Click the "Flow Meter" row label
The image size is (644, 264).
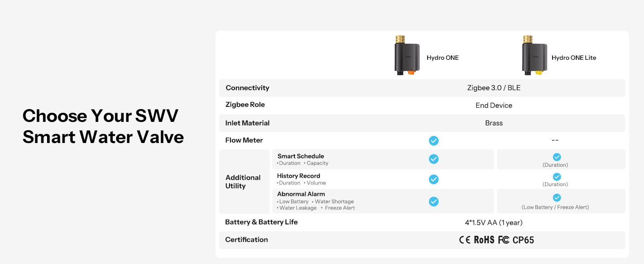(x=244, y=140)
